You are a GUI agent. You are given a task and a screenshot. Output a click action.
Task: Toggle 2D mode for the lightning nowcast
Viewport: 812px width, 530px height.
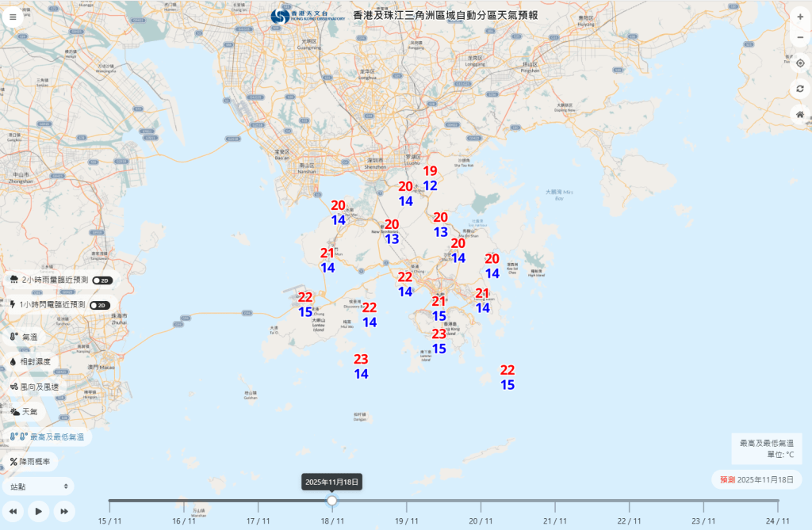pos(99,303)
